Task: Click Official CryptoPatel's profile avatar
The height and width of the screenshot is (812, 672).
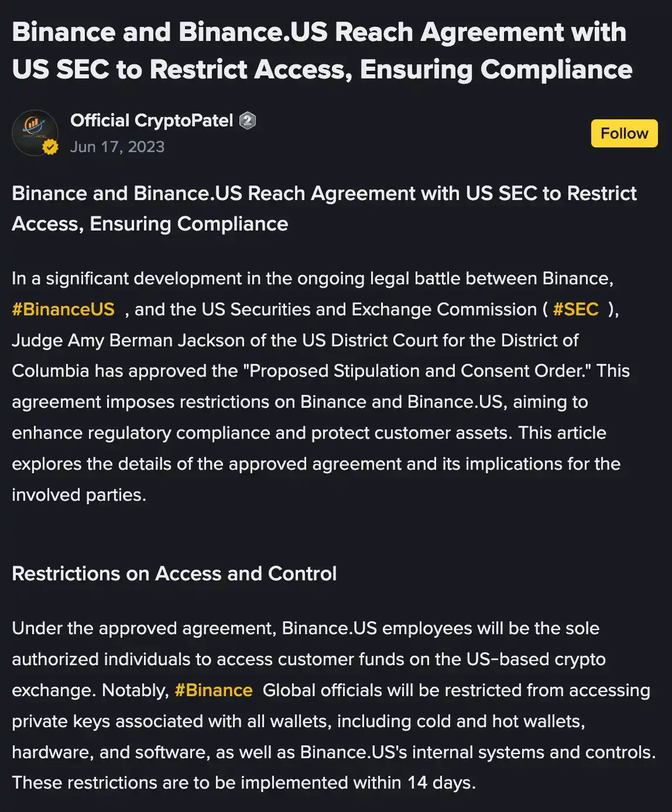Action: coord(35,132)
